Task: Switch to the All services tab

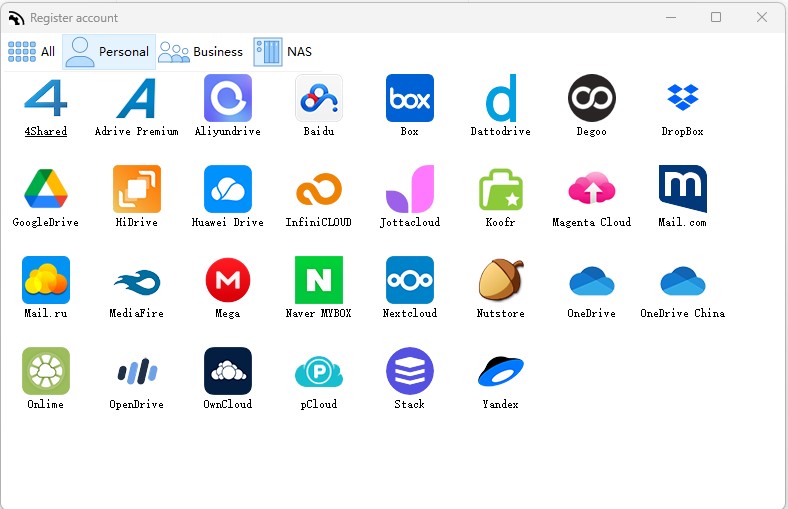Action: click(32, 52)
